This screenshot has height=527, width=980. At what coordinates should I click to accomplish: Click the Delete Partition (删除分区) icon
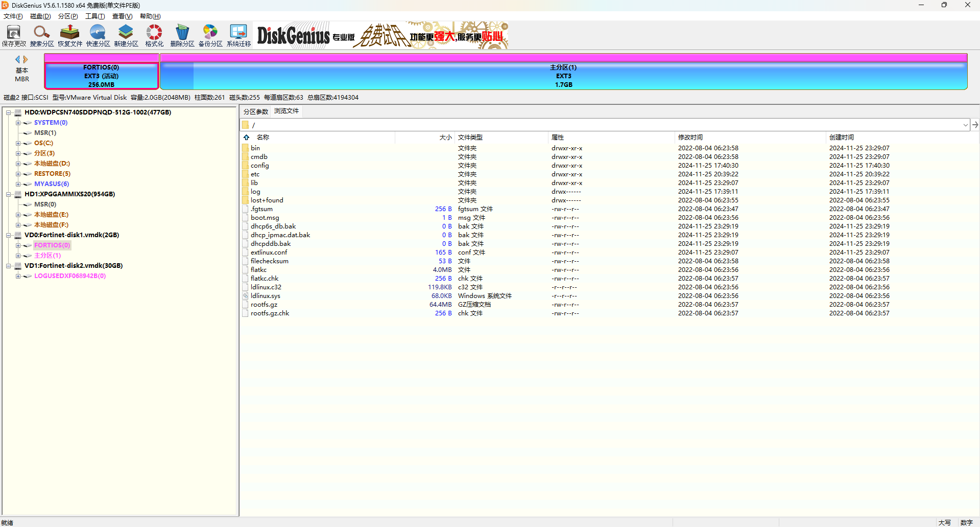pos(182,35)
